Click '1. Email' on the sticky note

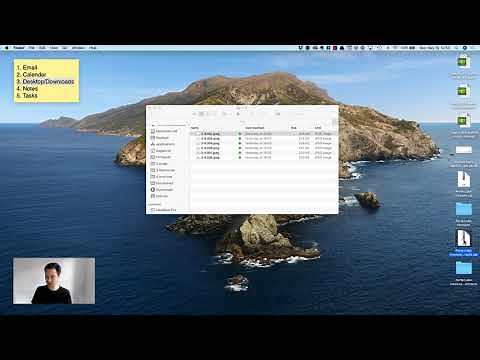[27, 68]
